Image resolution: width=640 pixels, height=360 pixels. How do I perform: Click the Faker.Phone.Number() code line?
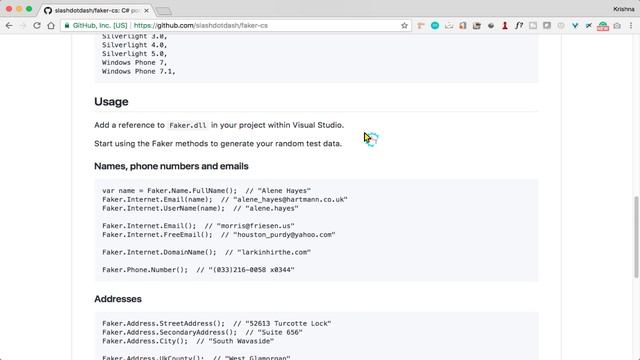tap(198, 270)
